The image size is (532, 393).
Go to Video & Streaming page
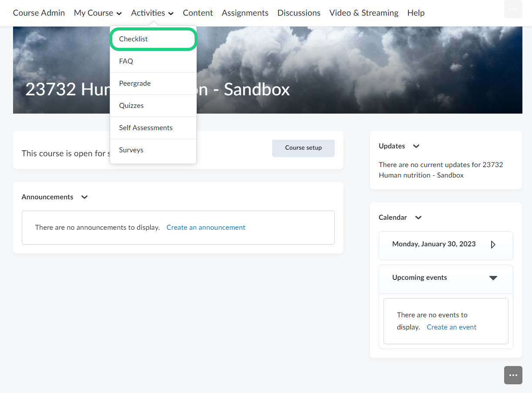(364, 13)
